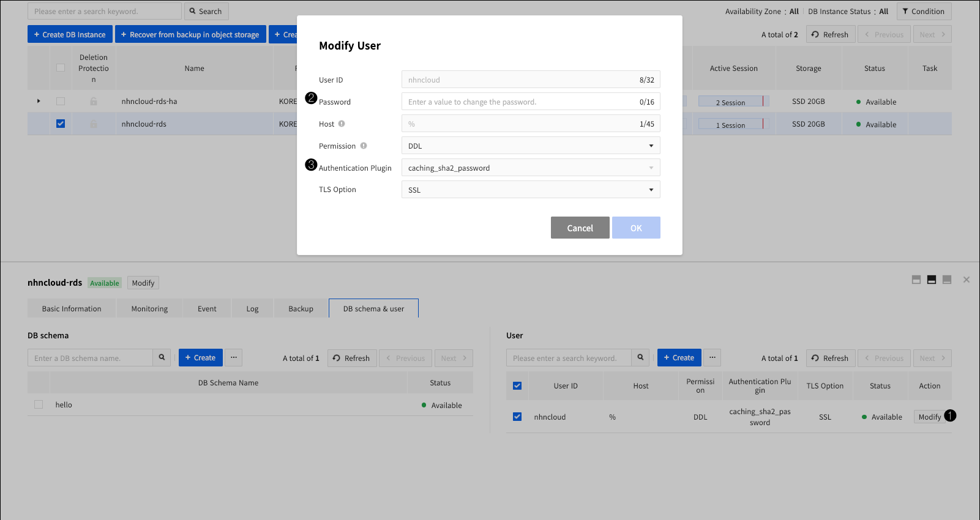
Task: Click Next in instance list pagination
Action: 932,34
